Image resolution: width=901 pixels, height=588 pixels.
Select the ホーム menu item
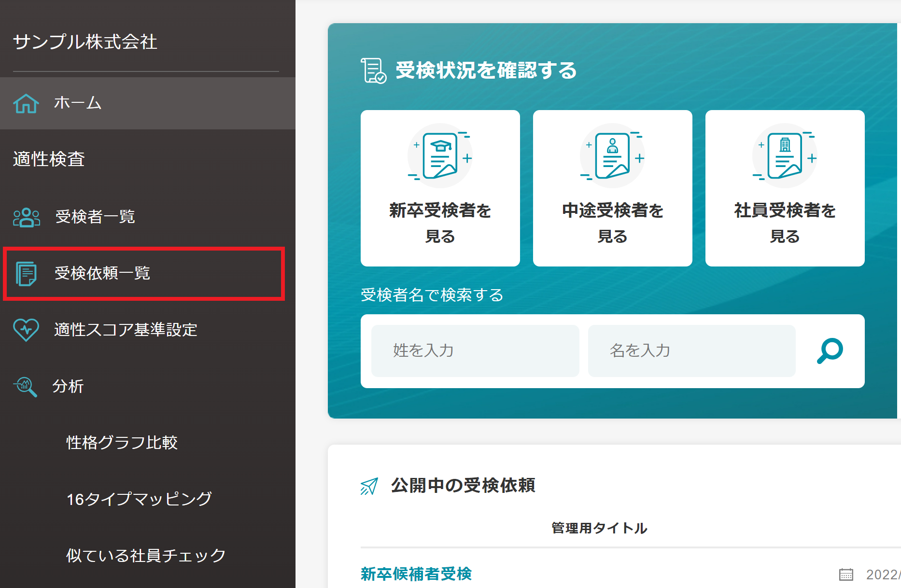77,103
